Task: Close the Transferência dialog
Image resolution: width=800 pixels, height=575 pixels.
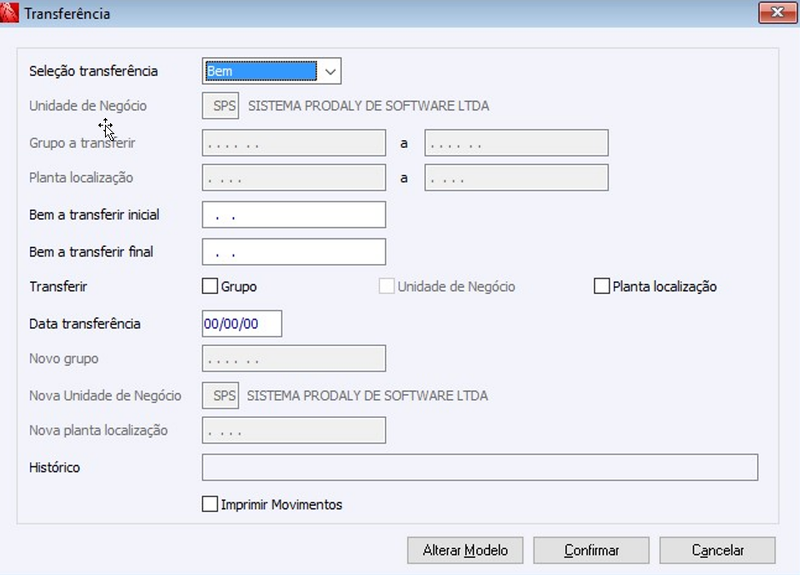Action: coord(777,12)
